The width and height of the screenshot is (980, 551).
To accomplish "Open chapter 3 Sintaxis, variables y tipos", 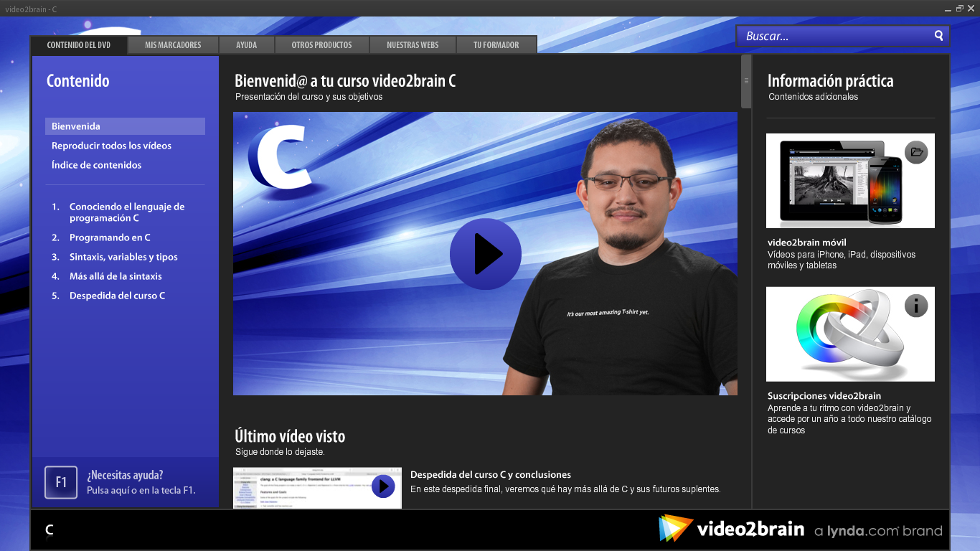I will 115,257.
